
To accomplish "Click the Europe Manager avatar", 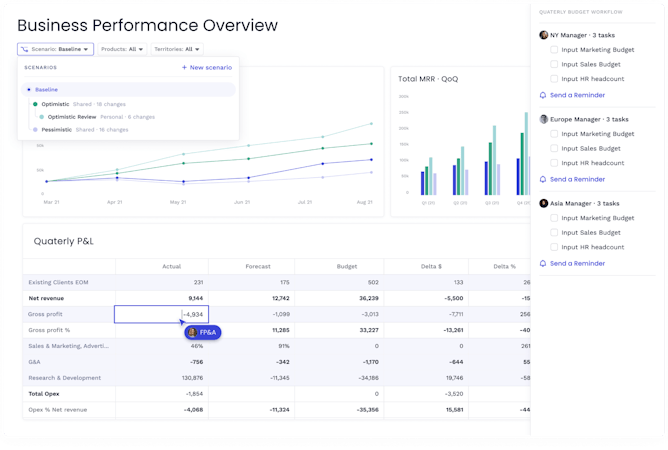I will tap(544, 119).
